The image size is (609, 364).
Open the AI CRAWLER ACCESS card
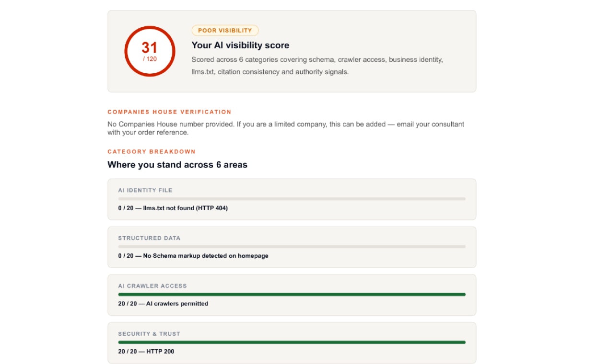pos(292,295)
